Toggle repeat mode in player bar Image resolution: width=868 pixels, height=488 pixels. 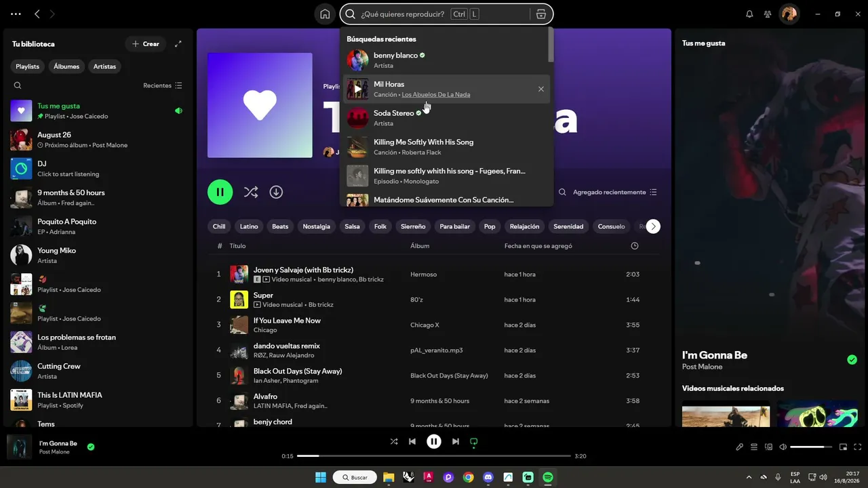[474, 442]
